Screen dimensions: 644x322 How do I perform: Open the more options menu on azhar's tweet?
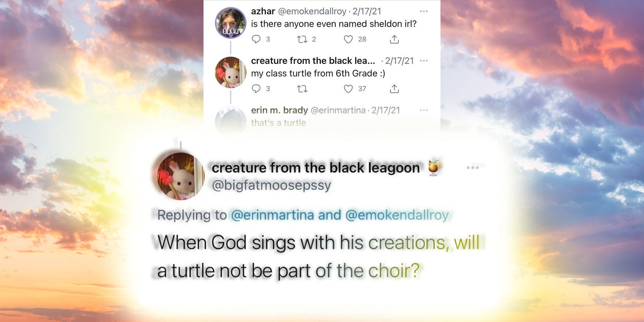[x=423, y=11]
